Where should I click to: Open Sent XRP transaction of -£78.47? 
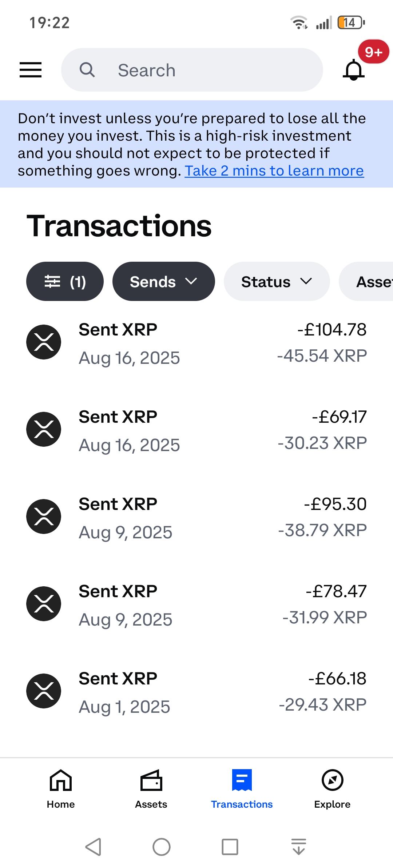196,604
